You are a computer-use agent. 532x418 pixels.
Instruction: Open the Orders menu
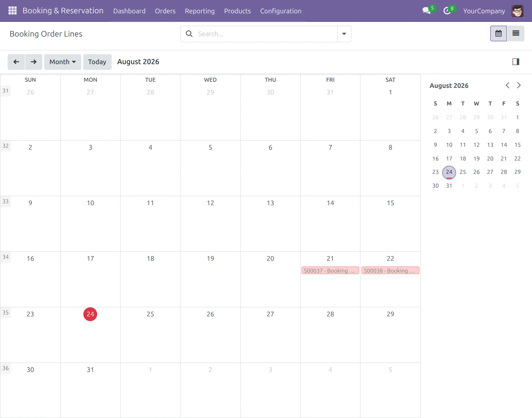165,11
